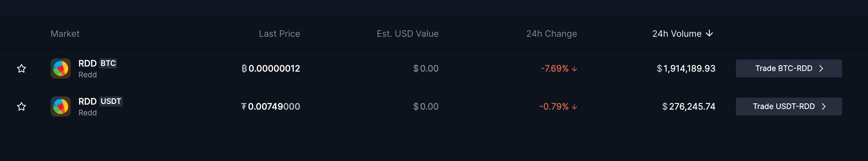
Task: Click the down arrow next to -0.79%
Action: pyautogui.click(x=575, y=107)
